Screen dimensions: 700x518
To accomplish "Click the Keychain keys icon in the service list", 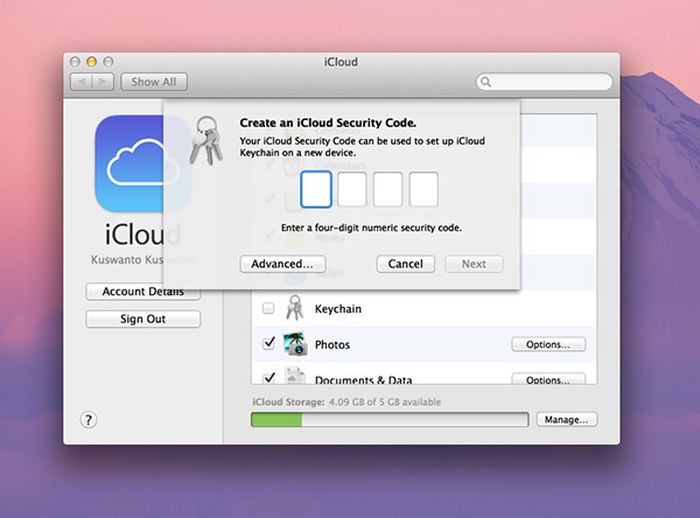I will click(x=295, y=308).
